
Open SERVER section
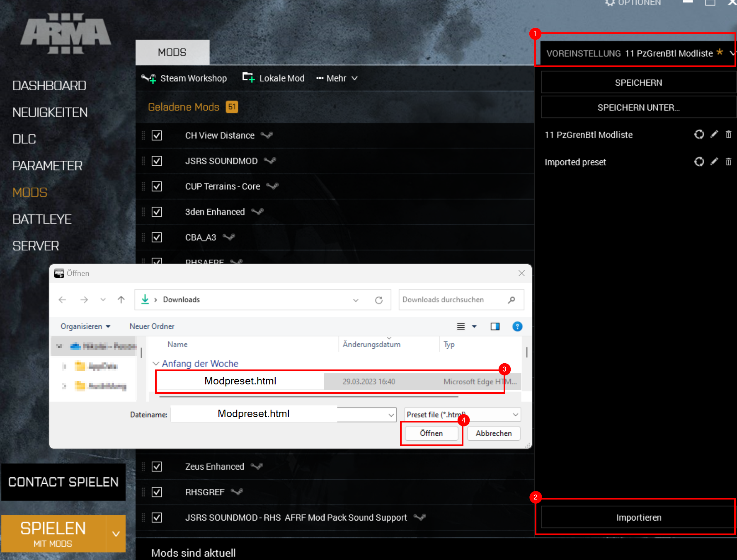[36, 246]
